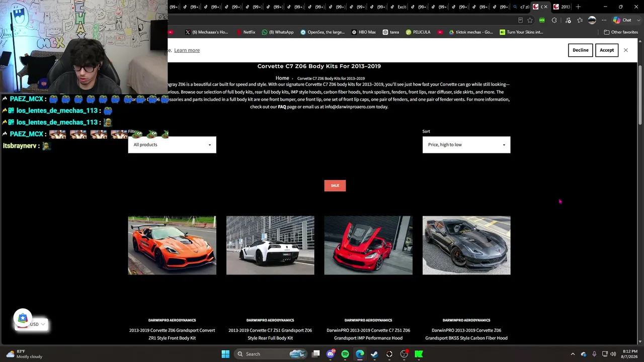Open the green Kick app in taskbar

click(419, 354)
